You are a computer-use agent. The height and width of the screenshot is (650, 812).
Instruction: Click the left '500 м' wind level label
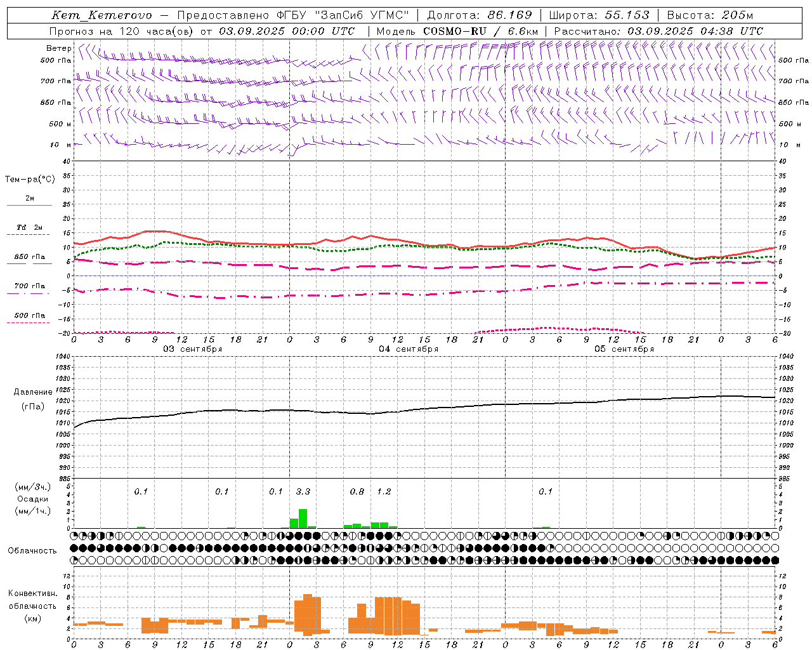(x=60, y=124)
